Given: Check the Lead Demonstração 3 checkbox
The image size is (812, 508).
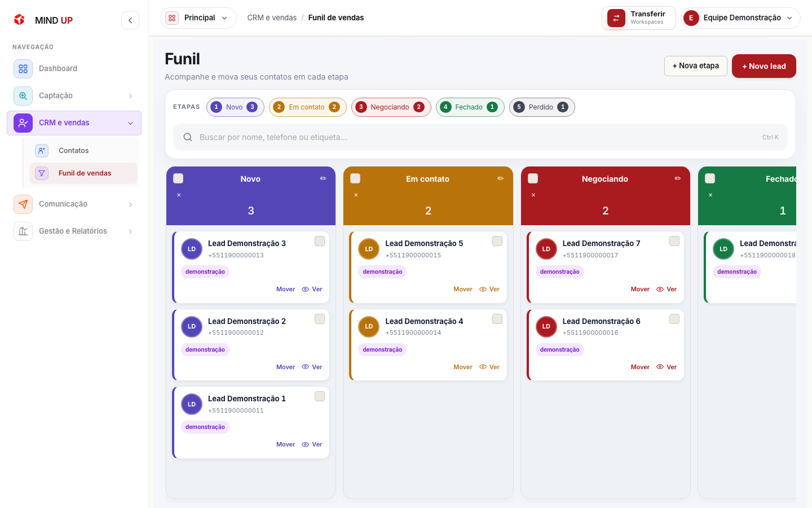Looking at the screenshot, I should (x=320, y=241).
